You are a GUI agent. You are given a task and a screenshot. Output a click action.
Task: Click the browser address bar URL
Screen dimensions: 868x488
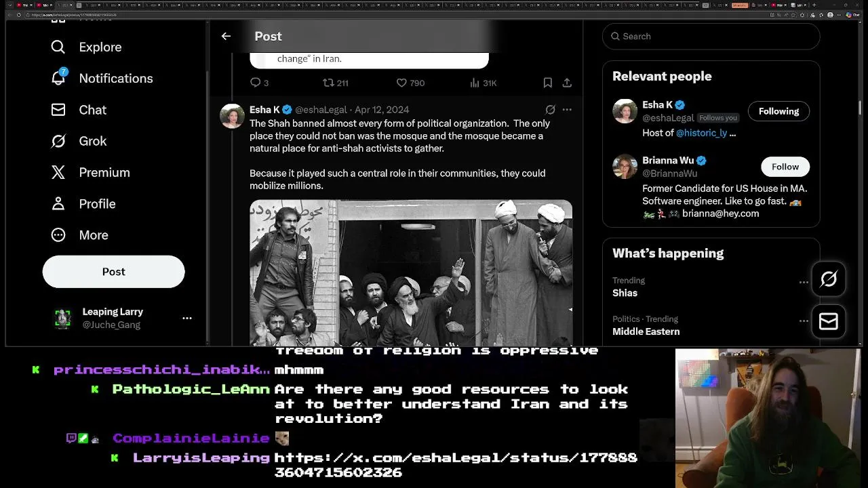click(x=73, y=14)
